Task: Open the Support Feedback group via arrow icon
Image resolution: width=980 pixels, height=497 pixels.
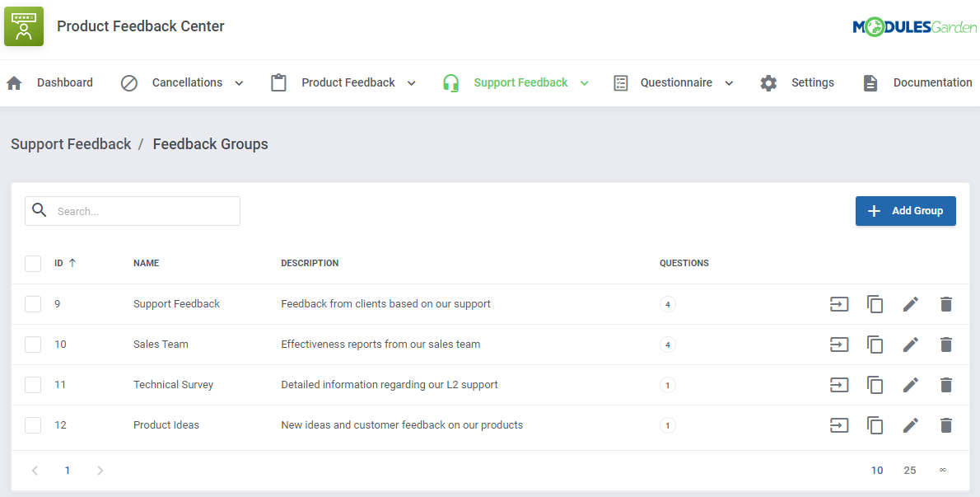Action: coord(838,304)
